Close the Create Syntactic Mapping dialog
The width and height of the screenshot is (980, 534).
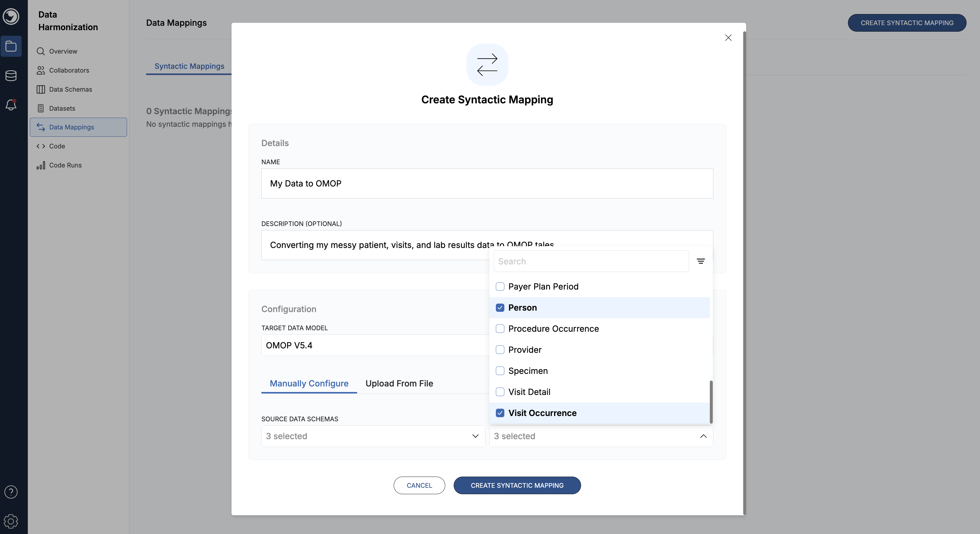[728, 37]
